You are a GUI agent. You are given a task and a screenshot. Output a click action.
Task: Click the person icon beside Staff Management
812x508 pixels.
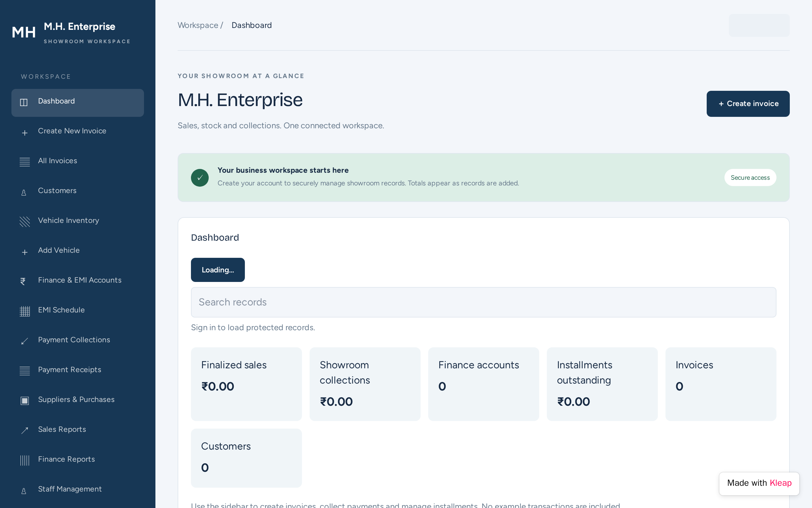[24, 491]
